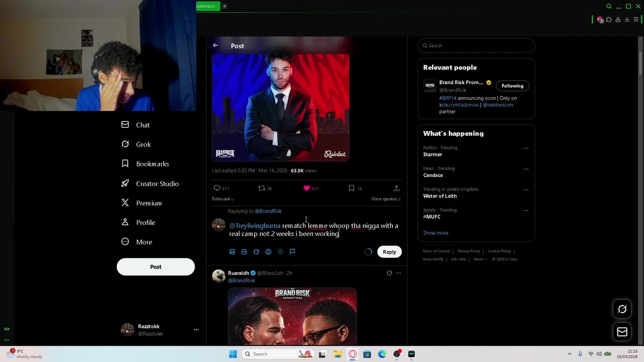Open the emoji picker in reply composer
644x362 pixels.
click(x=268, y=252)
